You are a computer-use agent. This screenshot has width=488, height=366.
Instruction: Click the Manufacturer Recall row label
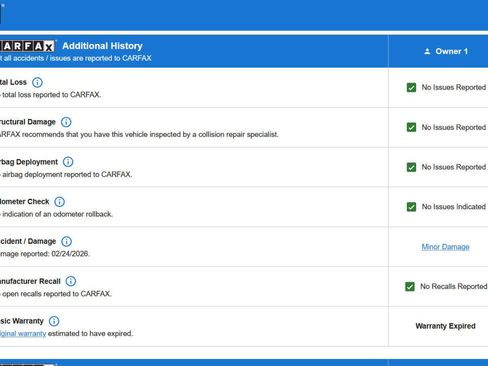pyautogui.click(x=30, y=281)
